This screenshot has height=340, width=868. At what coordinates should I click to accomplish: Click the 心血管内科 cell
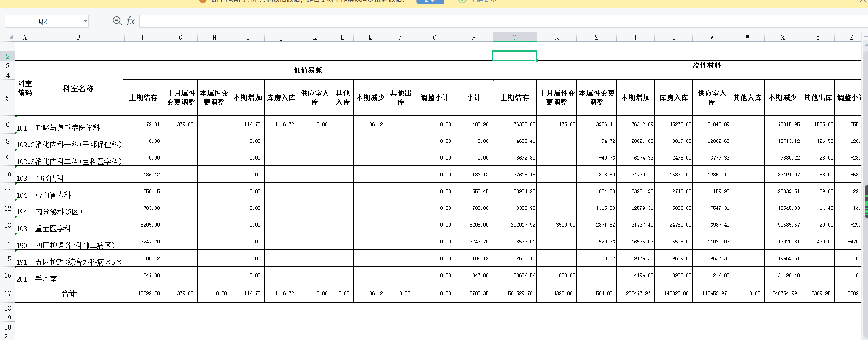coord(78,191)
